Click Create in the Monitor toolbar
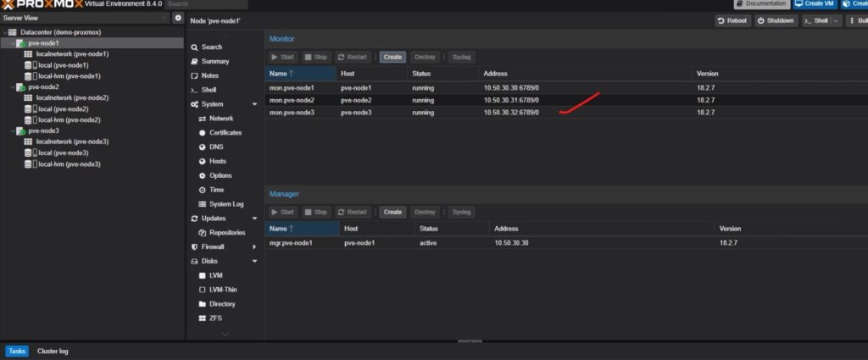868x360 pixels. pos(392,57)
